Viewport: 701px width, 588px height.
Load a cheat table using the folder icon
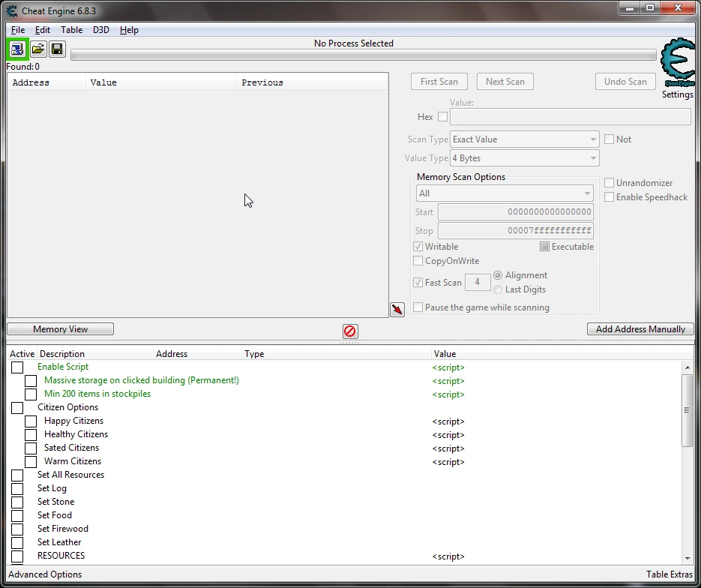click(37, 49)
